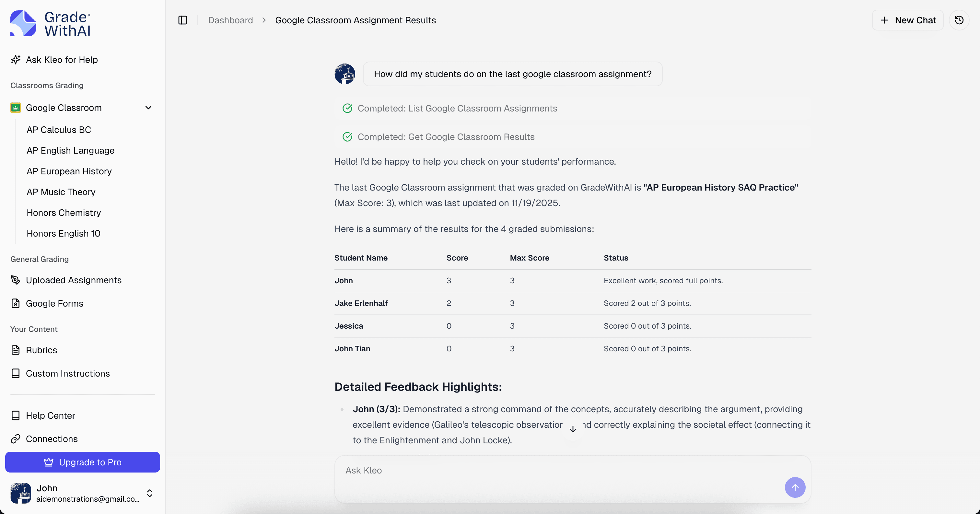This screenshot has height=514, width=980.
Task: Open the Help Center book icon
Action: (15, 415)
